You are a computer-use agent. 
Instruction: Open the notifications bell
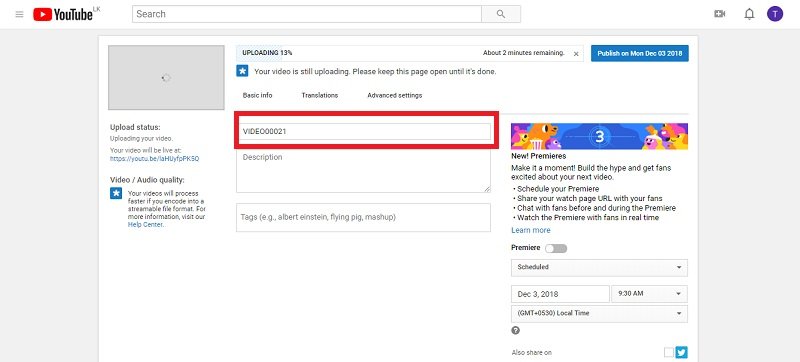[749, 14]
